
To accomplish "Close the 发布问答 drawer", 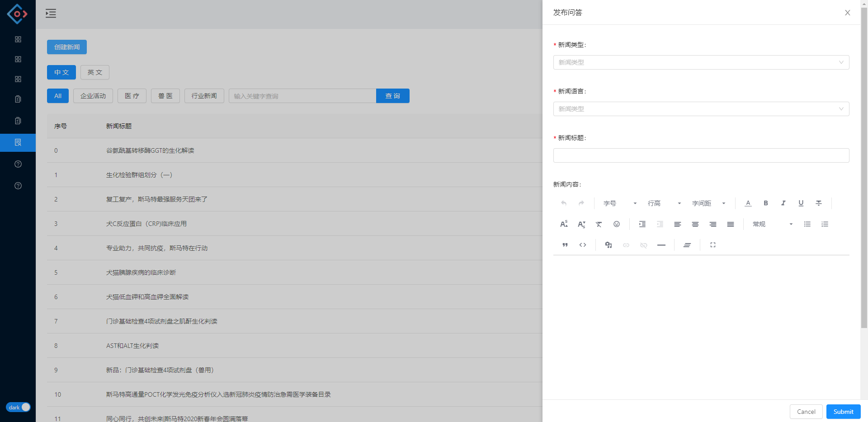I will coord(848,13).
